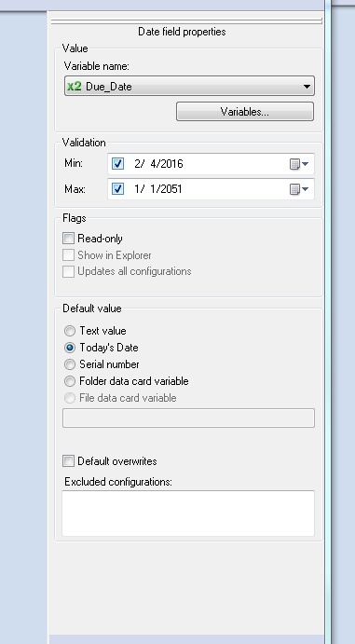The width and height of the screenshot is (355, 644).
Task: Select Today's Date default value
Action: (x=70, y=348)
